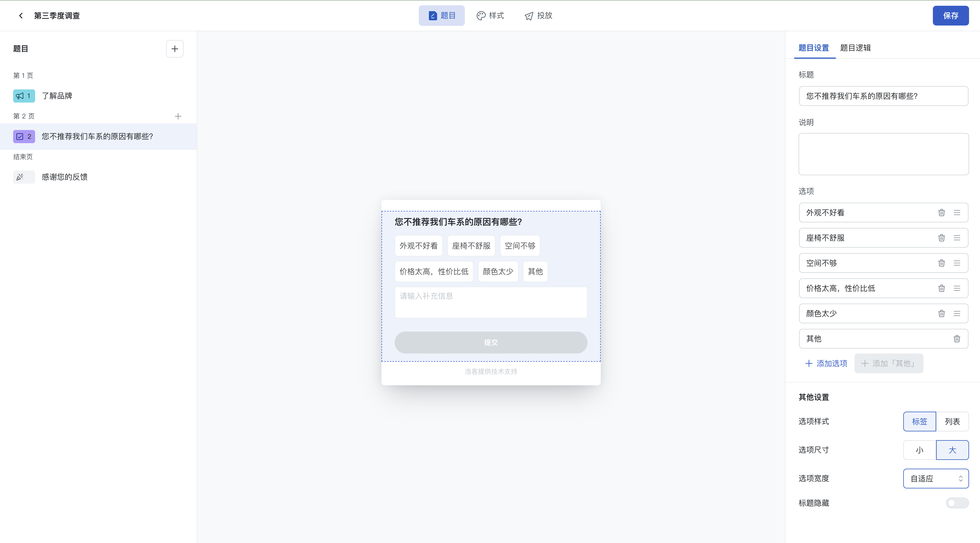The image size is (980, 543).
Task: Select 感谢您的反馈 ending page
Action: pos(98,177)
